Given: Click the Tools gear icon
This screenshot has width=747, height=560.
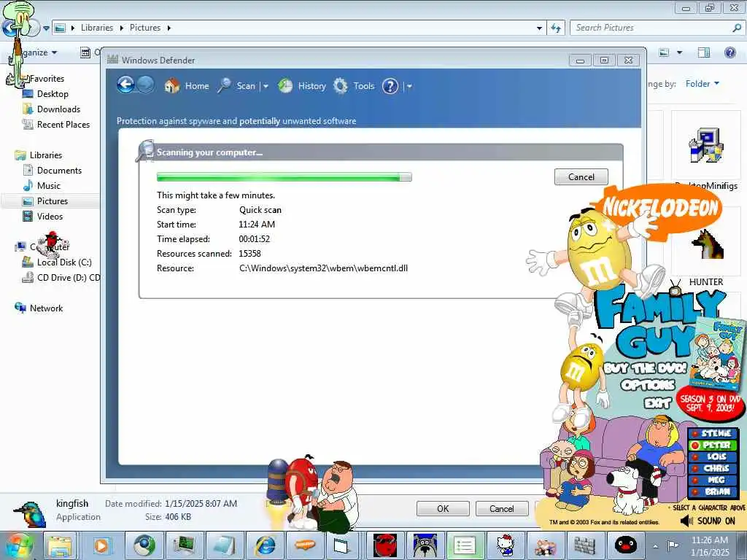Looking at the screenshot, I should (341, 86).
